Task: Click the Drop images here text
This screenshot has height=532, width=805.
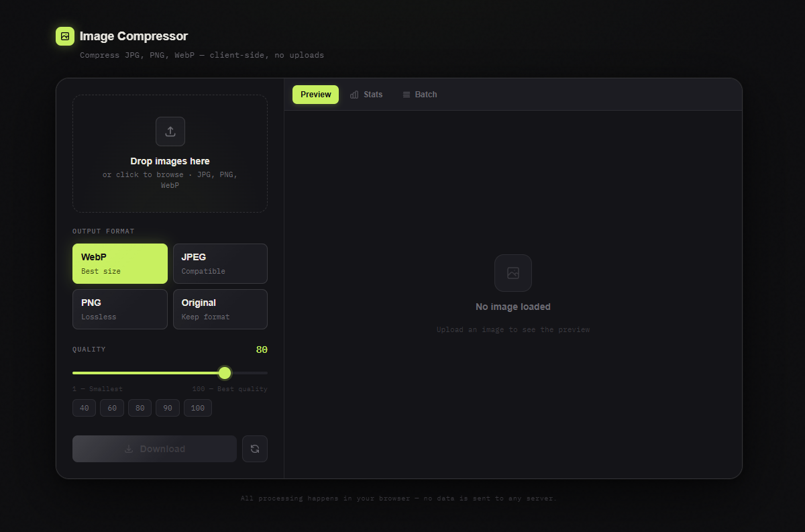Action: pos(170,161)
